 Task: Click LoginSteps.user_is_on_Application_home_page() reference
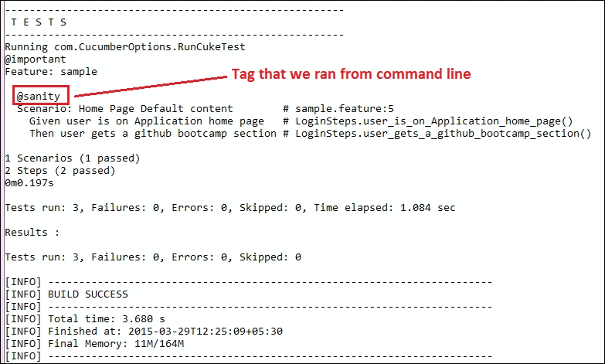point(434,121)
